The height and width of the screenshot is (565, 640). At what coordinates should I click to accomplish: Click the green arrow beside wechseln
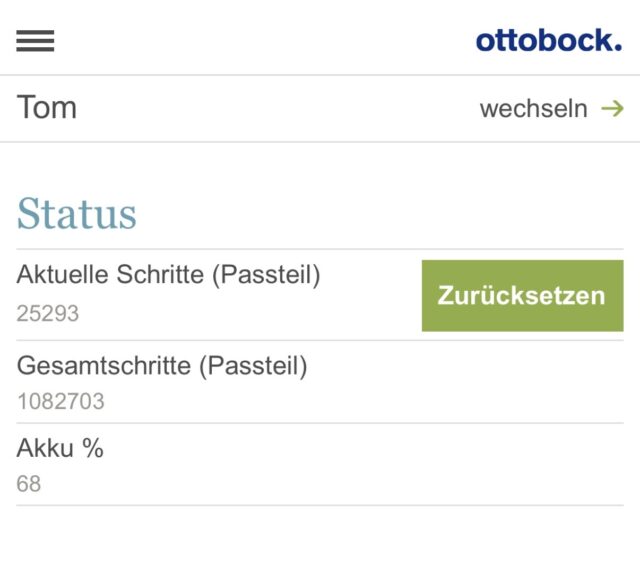point(612,108)
